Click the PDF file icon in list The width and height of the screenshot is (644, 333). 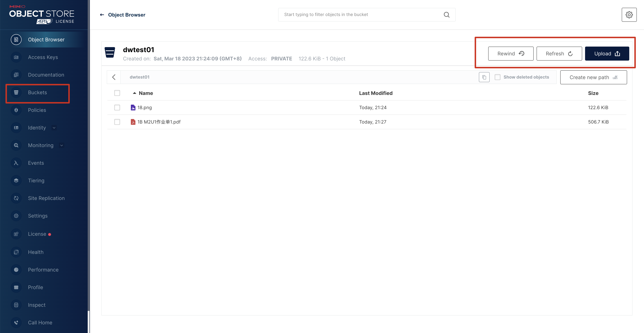click(133, 122)
